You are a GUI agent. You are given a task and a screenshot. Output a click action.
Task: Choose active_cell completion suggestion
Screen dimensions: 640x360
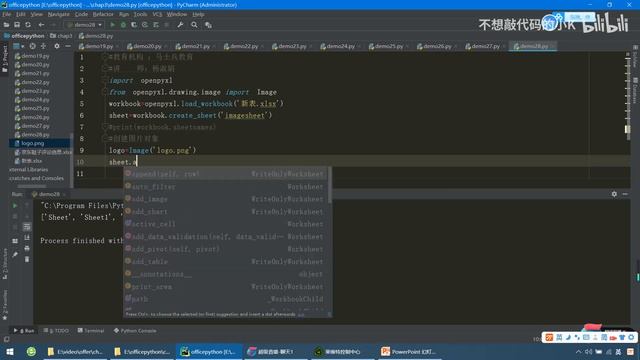coord(225,224)
